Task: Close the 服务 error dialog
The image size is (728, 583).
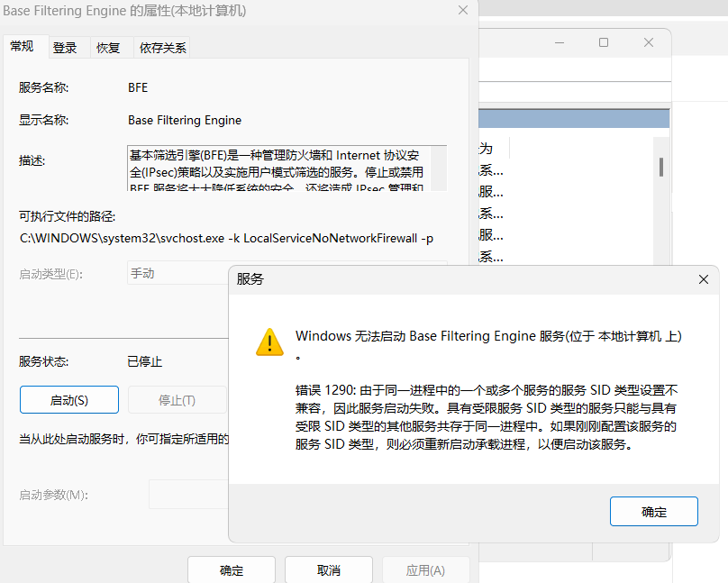Action: tap(704, 279)
